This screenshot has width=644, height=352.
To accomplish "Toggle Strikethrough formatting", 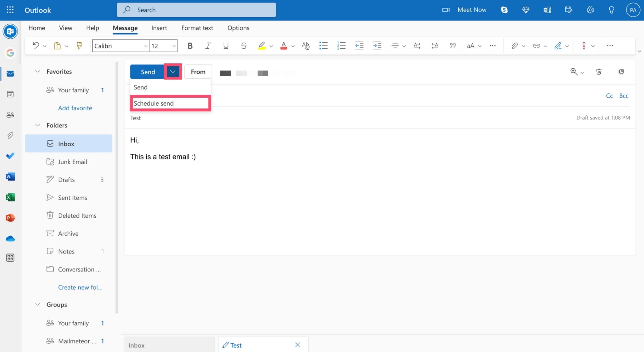I will (244, 45).
